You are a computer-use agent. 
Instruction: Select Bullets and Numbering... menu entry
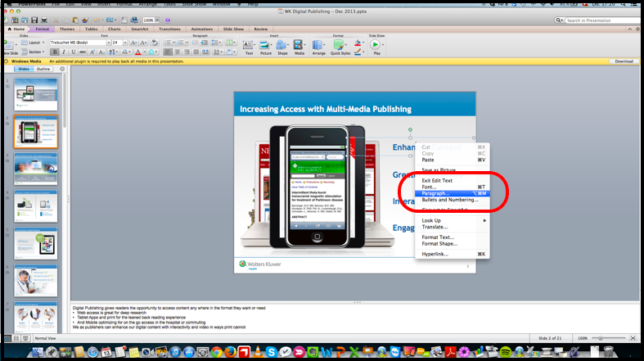pyautogui.click(x=449, y=200)
